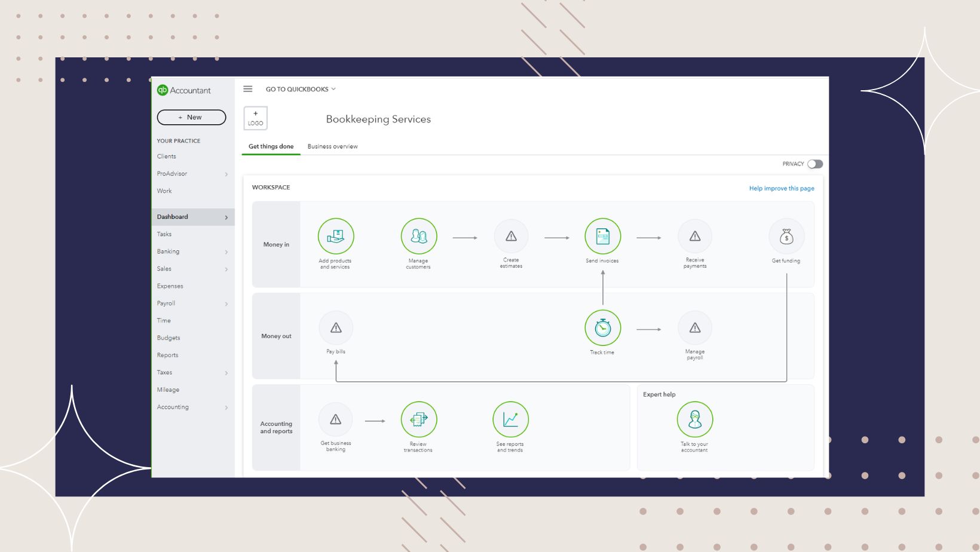Expand the Banking submenu chevron

coord(226,252)
